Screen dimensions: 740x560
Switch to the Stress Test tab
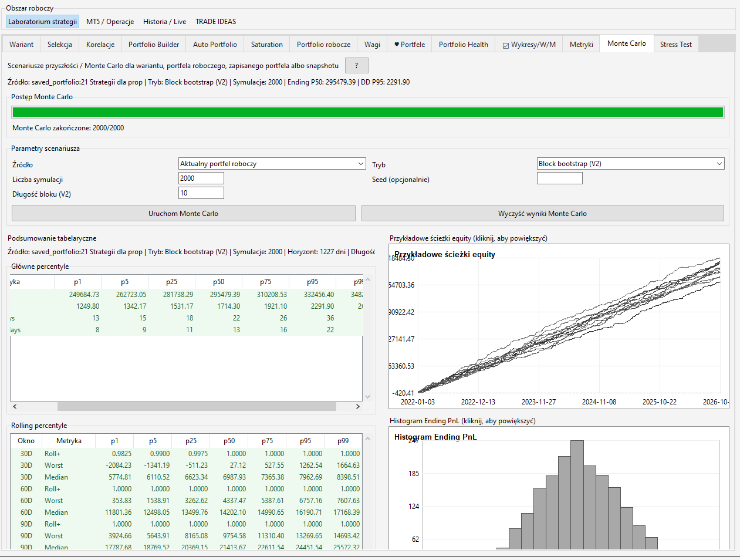click(676, 45)
